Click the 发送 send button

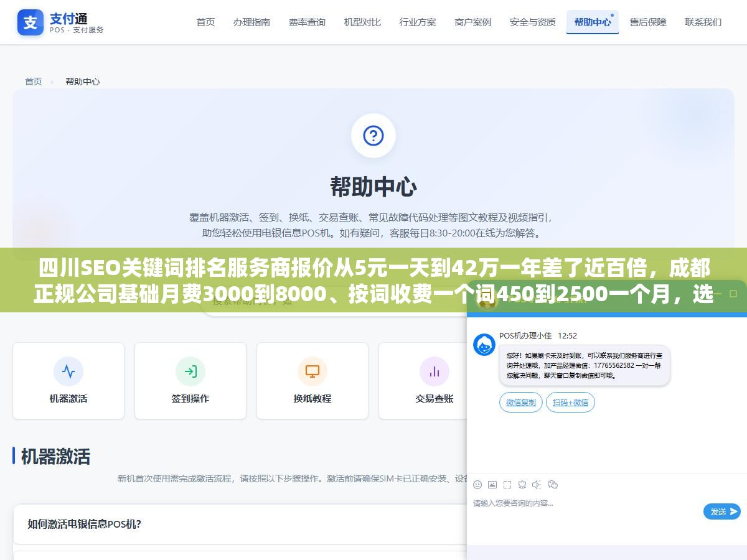[x=722, y=511]
